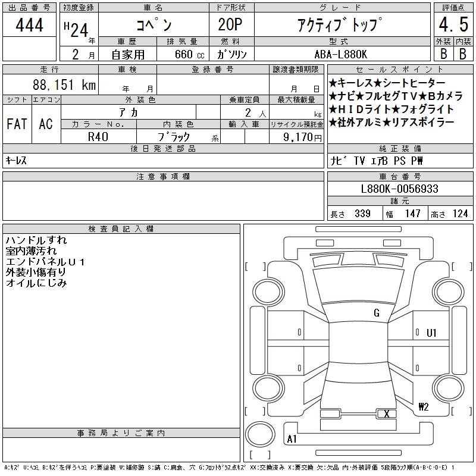Click the overall grade score 4.5
The height and width of the screenshot is (476, 476).
click(x=451, y=25)
